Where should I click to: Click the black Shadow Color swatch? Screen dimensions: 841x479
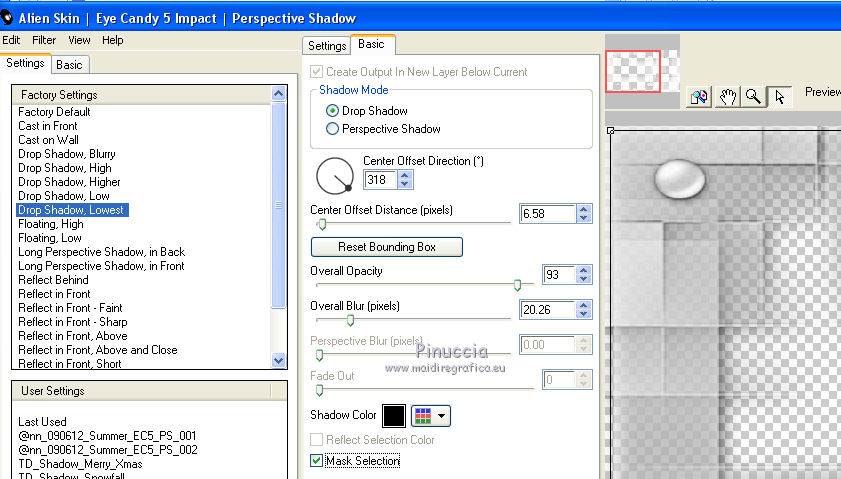[394, 416]
